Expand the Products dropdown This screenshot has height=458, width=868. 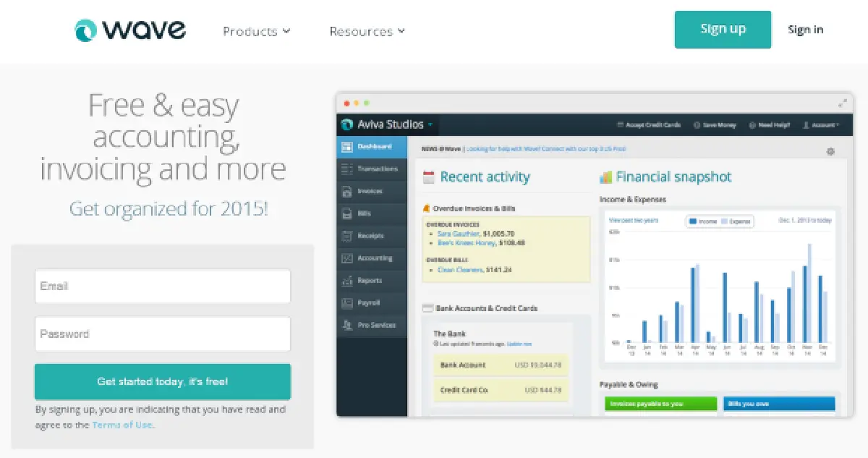coord(257,31)
